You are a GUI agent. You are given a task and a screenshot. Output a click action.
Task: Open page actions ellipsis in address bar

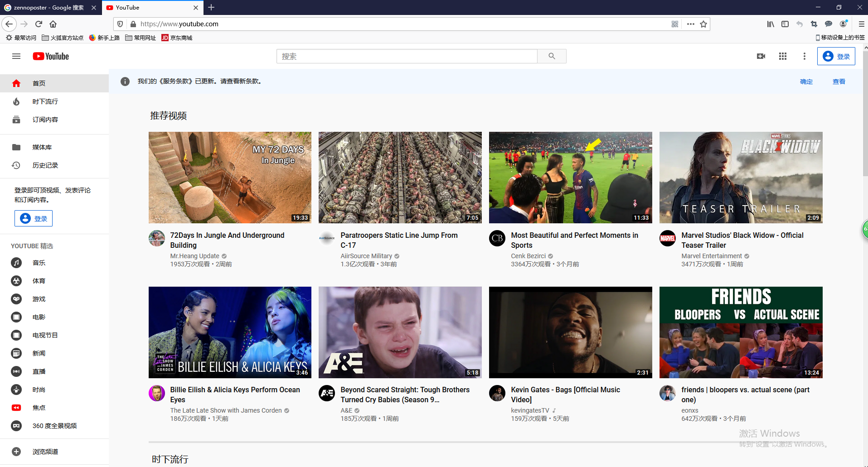tap(690, 24)
